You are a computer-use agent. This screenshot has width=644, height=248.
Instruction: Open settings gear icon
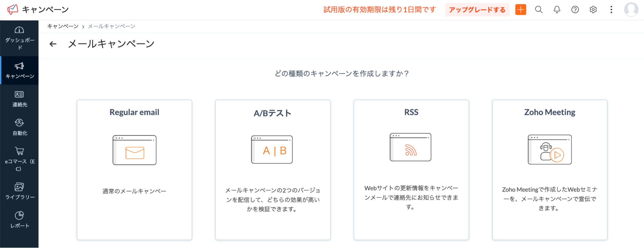593,10
